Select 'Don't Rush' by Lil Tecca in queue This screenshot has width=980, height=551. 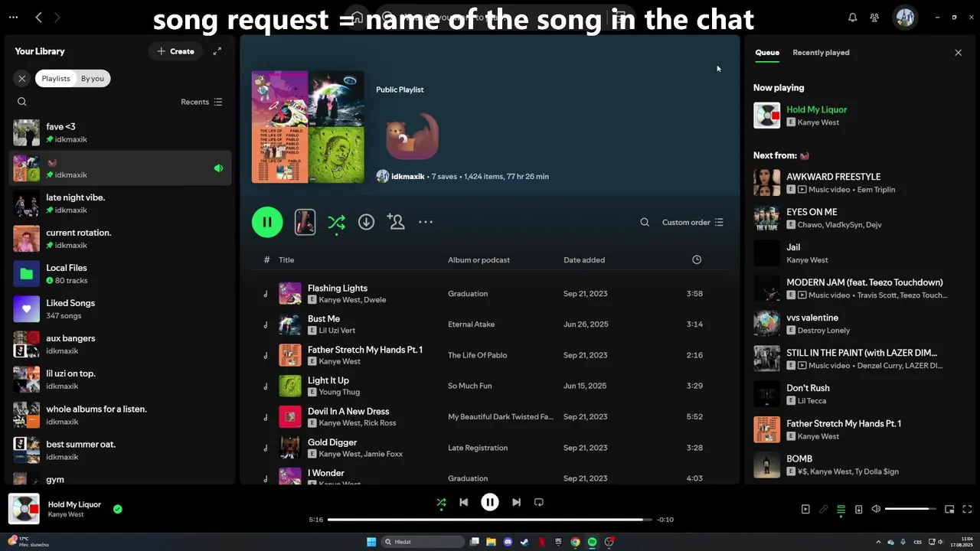(x=857, y=394)
